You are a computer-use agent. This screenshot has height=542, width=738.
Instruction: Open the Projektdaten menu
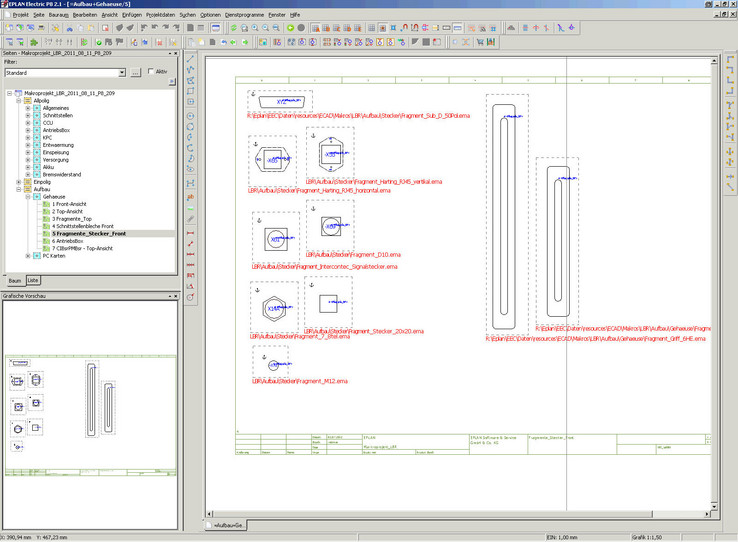160,15
